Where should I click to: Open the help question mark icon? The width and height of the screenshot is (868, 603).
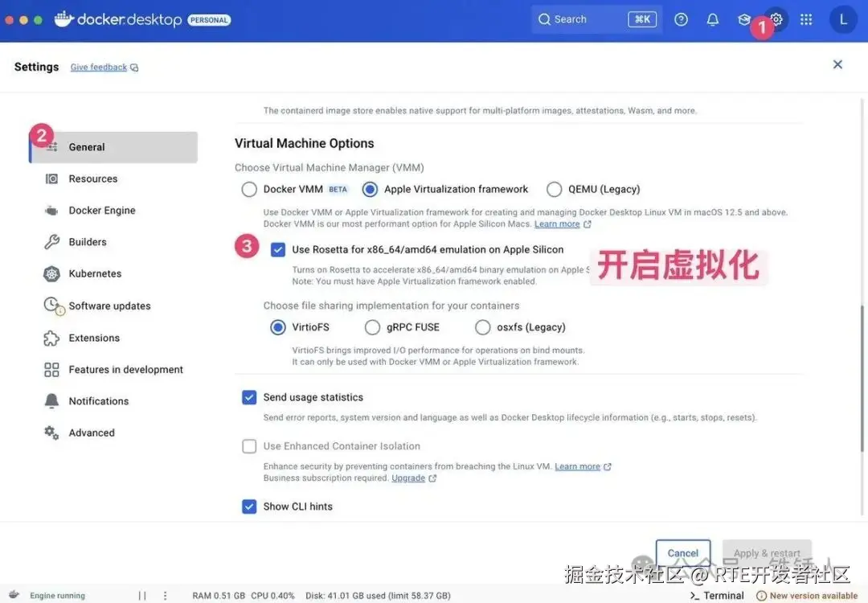click(681, 19)
